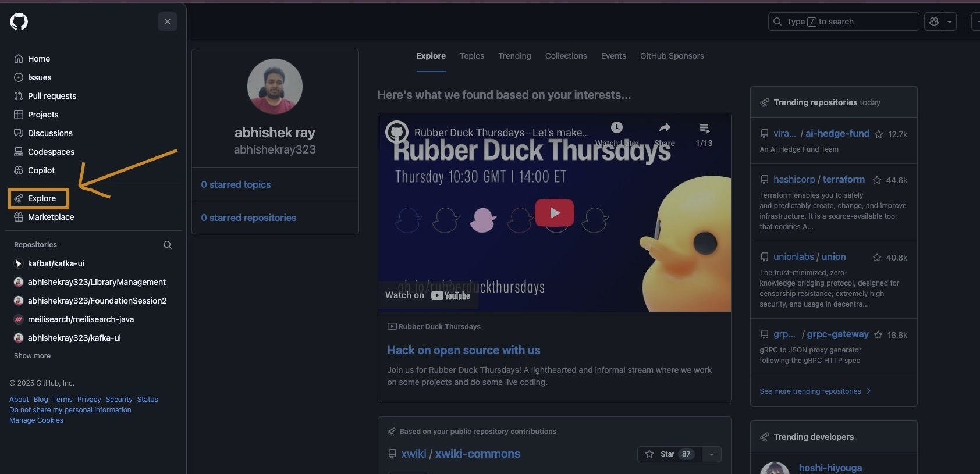
Task: Star the unionlabs/union repository
Action: [x=877, y=258]
